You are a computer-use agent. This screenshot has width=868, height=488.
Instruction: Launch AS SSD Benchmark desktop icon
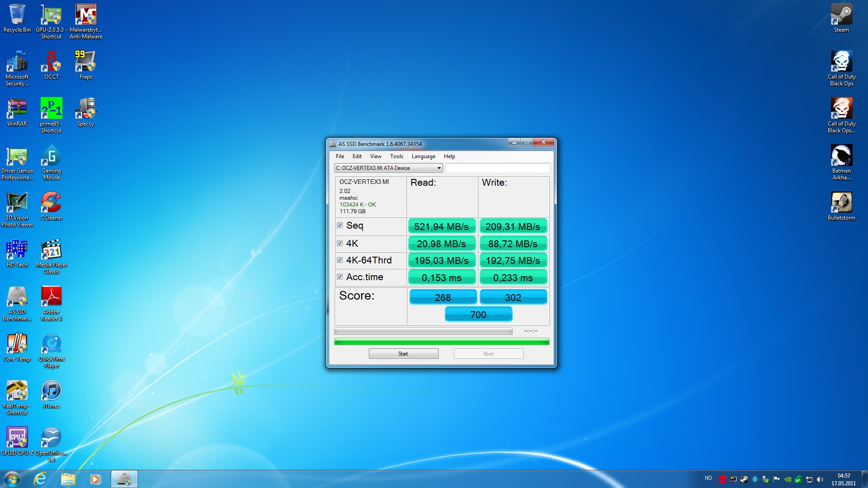17,303
